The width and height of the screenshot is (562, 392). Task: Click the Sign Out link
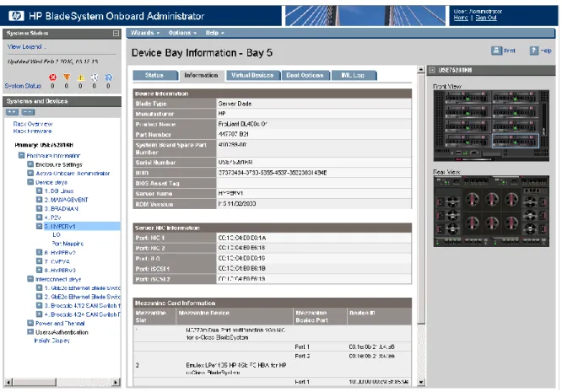coord(486,18)
